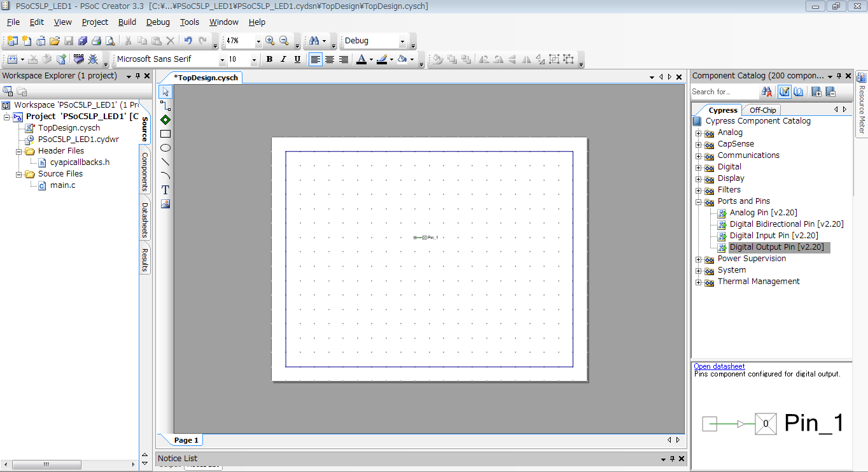Open the zoom percentage dropdown
This screenshot has width=868, height=472.
pyautogui.click(x=258, y=41)
